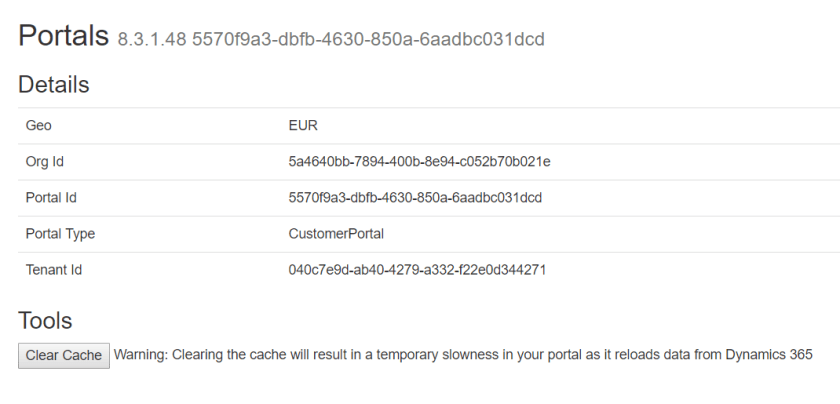Select the version number 8.3.1.48

coord(150,41)
